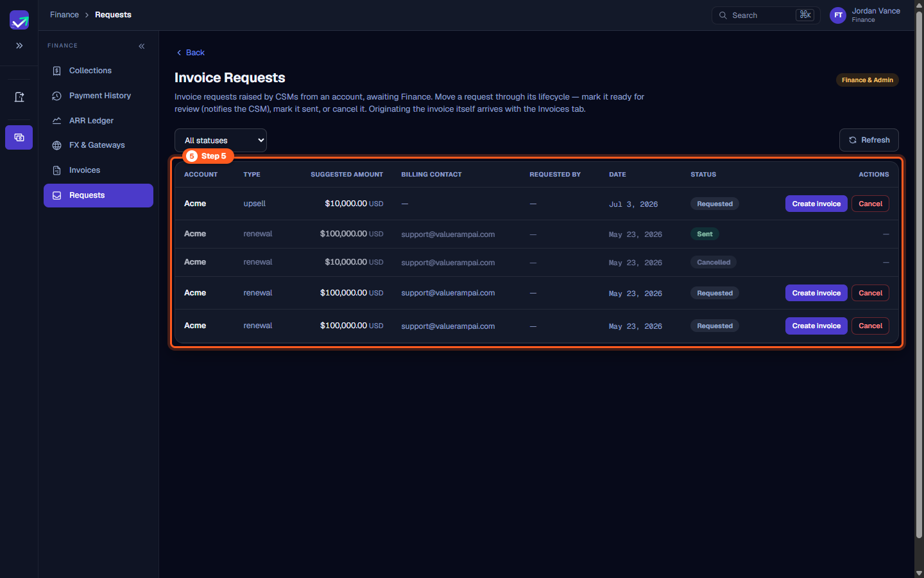Click the Requested By column header
This screenshot has height=578, width=924.
[x=555, y=175]
